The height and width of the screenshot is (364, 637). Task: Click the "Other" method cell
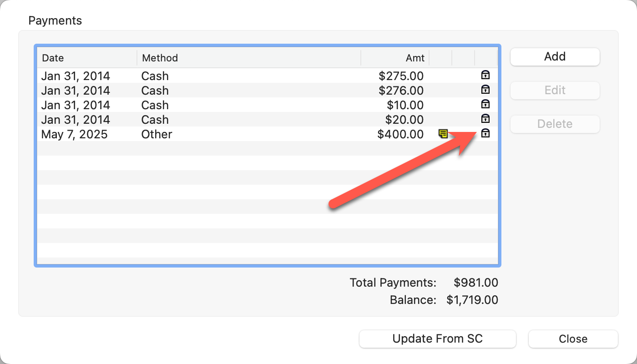pyautogui.click(x=157, y=134)
